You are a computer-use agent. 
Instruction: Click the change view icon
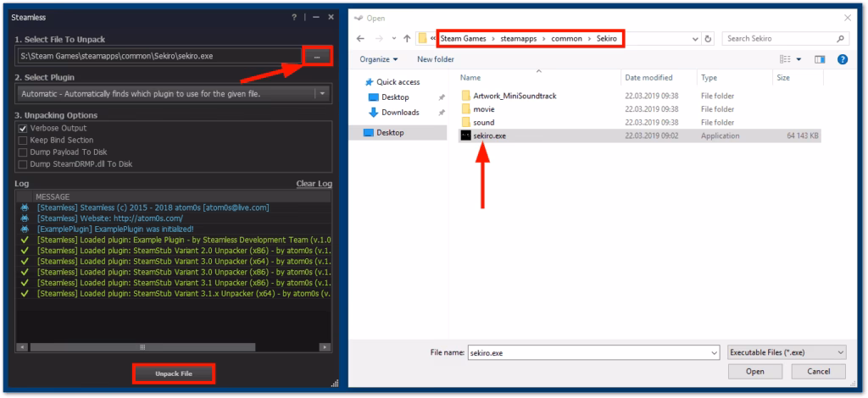click(785, 59)
